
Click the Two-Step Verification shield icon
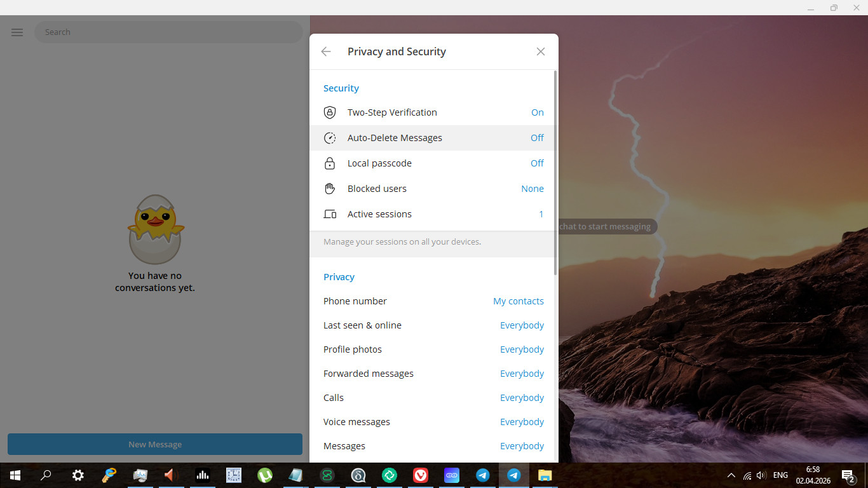point(330,112)
